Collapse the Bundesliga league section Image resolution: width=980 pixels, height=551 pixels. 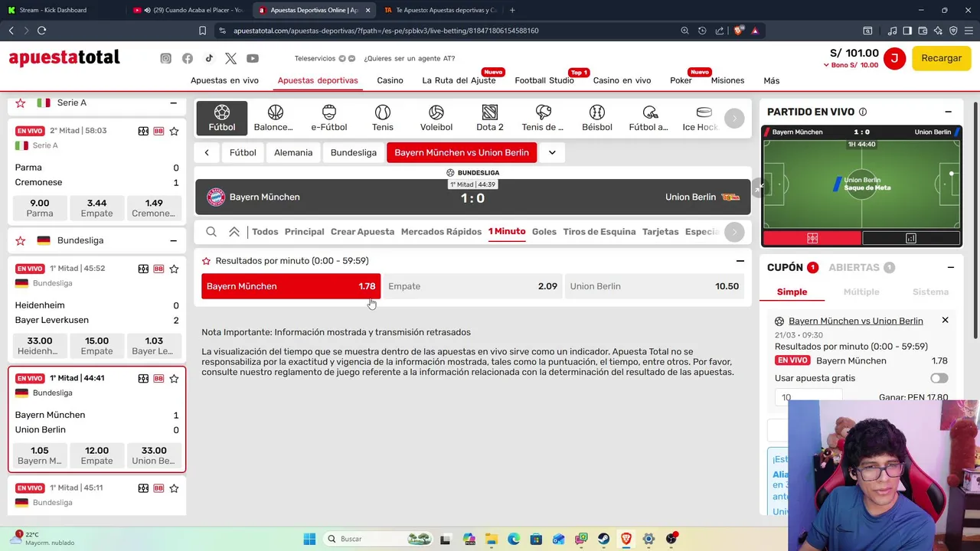point(173,240)
